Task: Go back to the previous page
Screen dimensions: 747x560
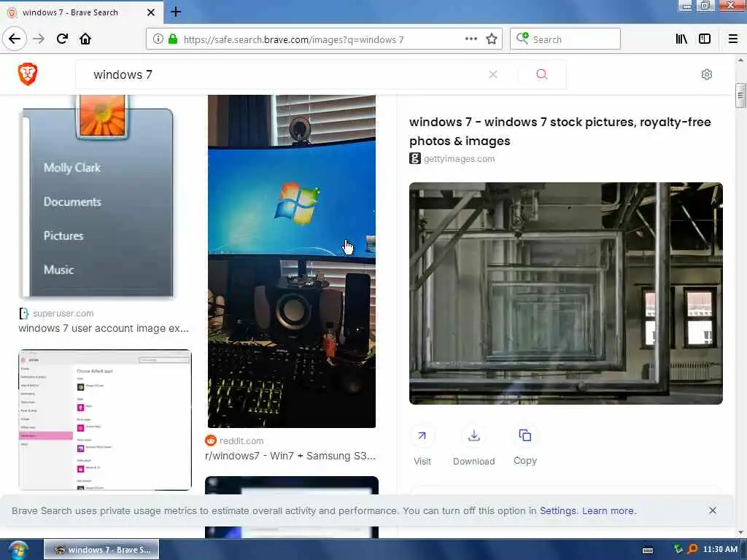Action: tap(15, 39)
